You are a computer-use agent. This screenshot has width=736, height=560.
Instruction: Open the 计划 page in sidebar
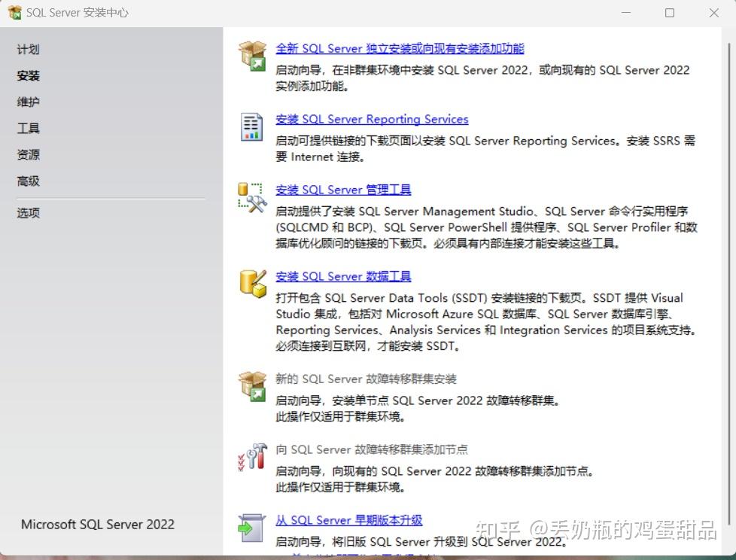point(28,49)
